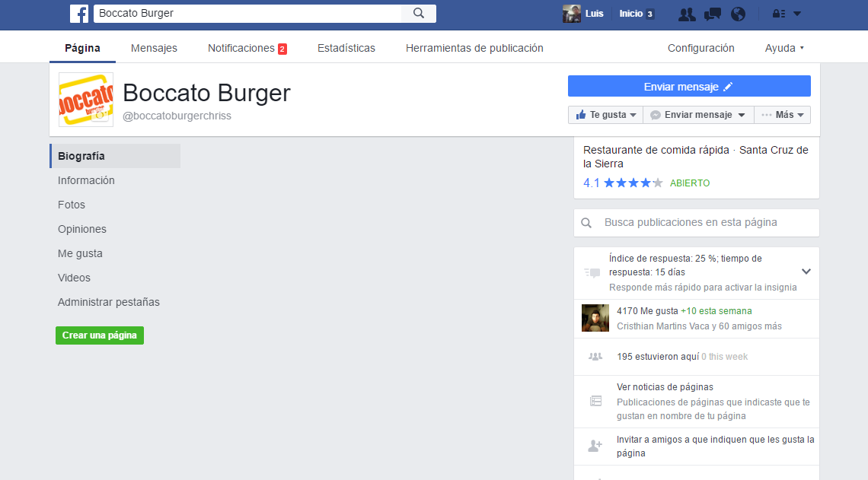Open the Notificaciones tab
The width and height of the screenshot is (868, 480).
247,48
